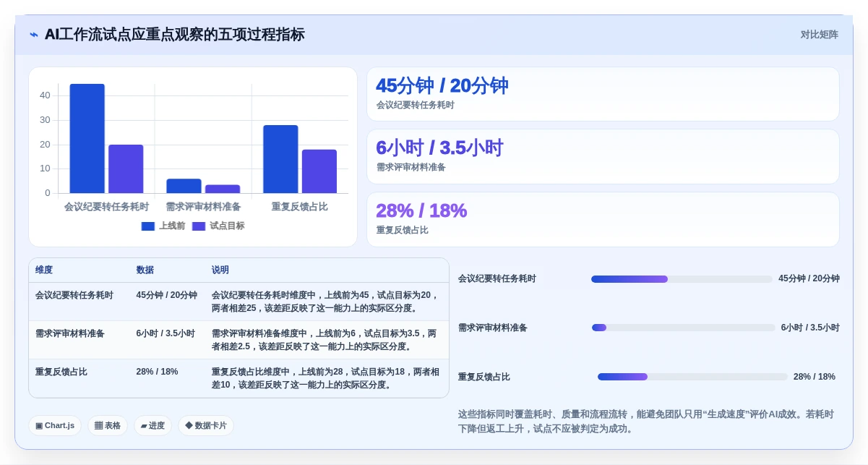Select the 进度 tag button

click(x=152, y=425)
